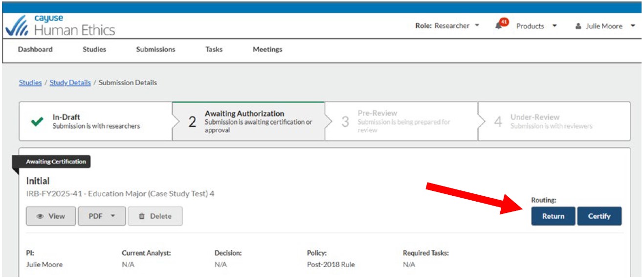Click the Routing: label
This screenshot has height=279, width=644.
pyautogui.click(x=544, y=200)
